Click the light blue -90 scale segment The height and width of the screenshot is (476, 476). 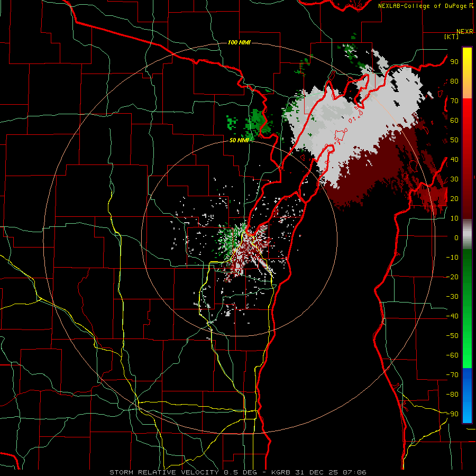pyautogui.click(x=467, y=414)
